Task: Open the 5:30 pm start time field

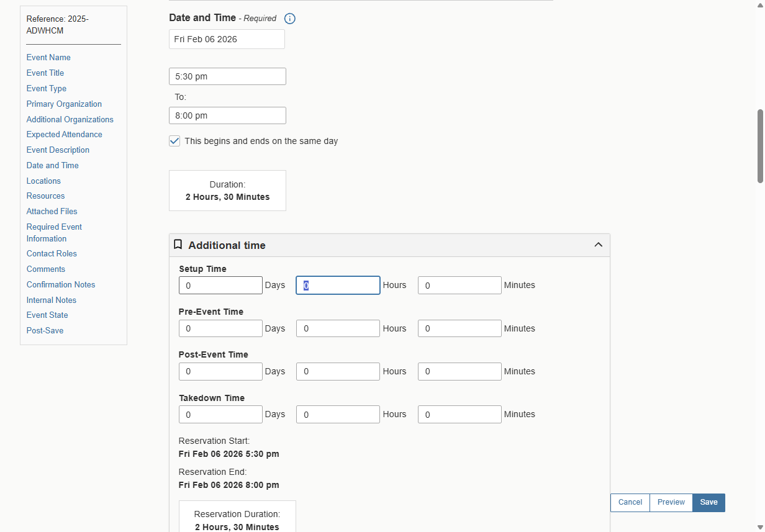Action: coord(227,76)
